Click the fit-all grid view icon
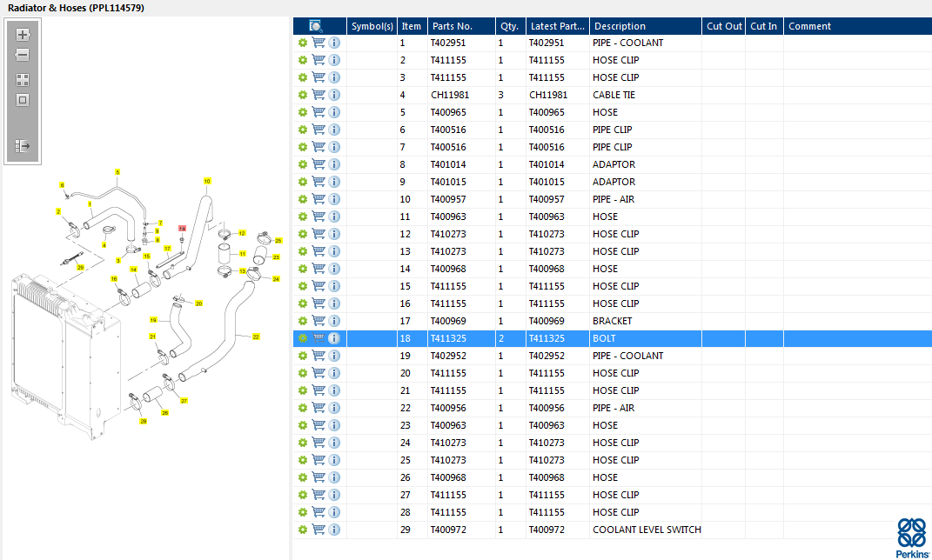This screenshot has height=560, width=932. click(23, 80)
